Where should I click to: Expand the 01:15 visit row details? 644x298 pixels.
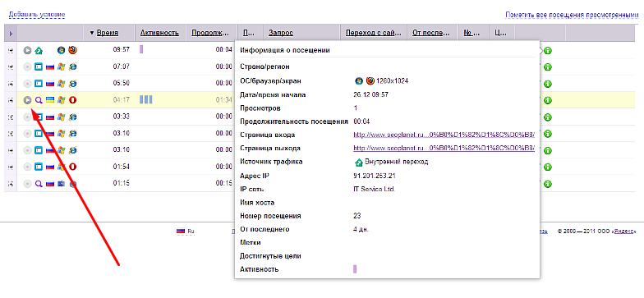pos(11,184)
